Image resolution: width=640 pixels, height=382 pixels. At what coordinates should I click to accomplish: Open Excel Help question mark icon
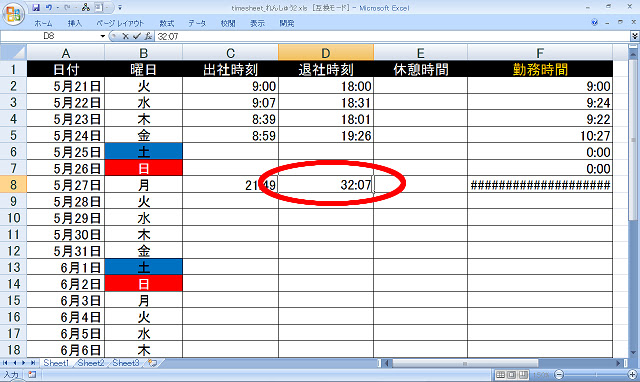pyautogui.click(x=595, y=22)
